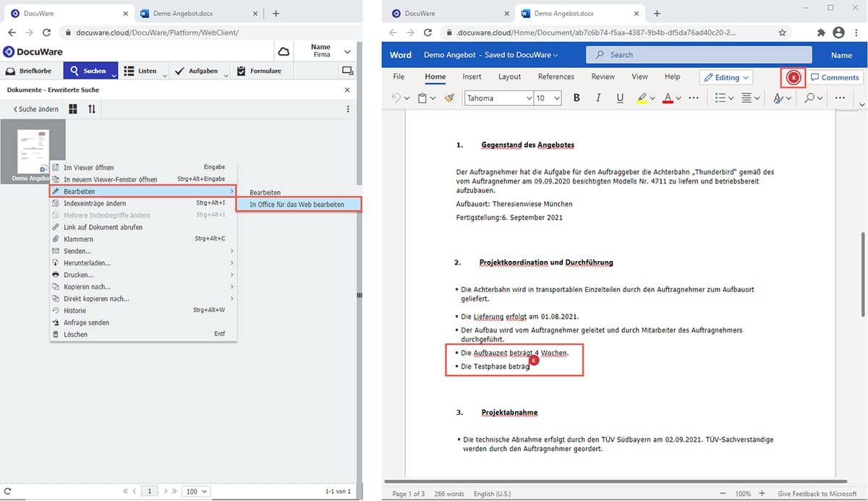
Task: Toggle bold formatting in Word
Action: 576,98
